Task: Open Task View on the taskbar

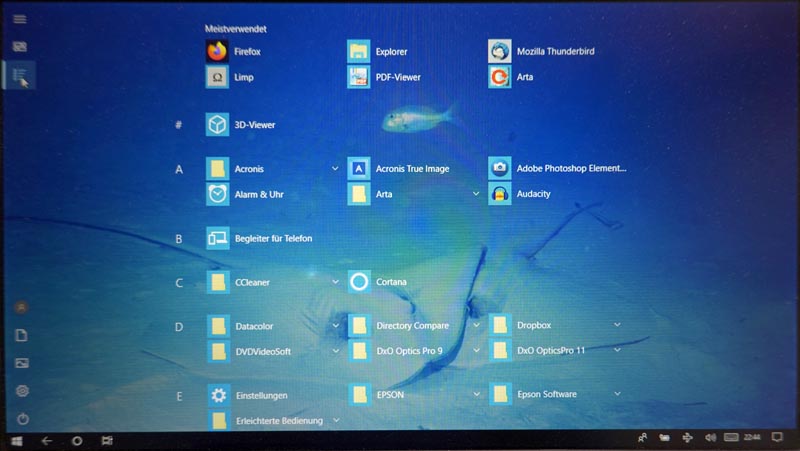Action: pos(107,440)
